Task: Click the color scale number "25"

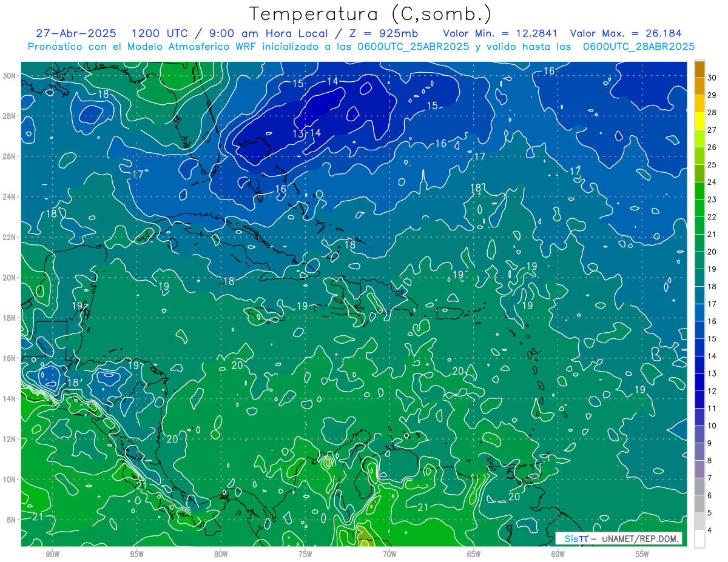Action: 712,164
